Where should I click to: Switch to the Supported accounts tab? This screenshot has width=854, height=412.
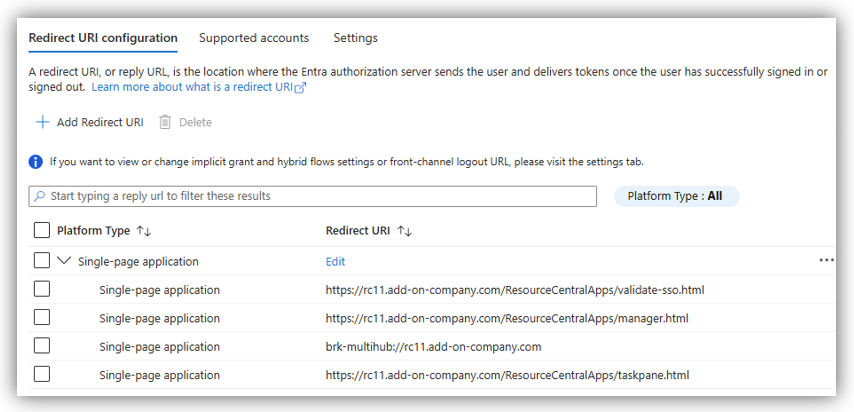pyautogui.click(x=254, y=38)
